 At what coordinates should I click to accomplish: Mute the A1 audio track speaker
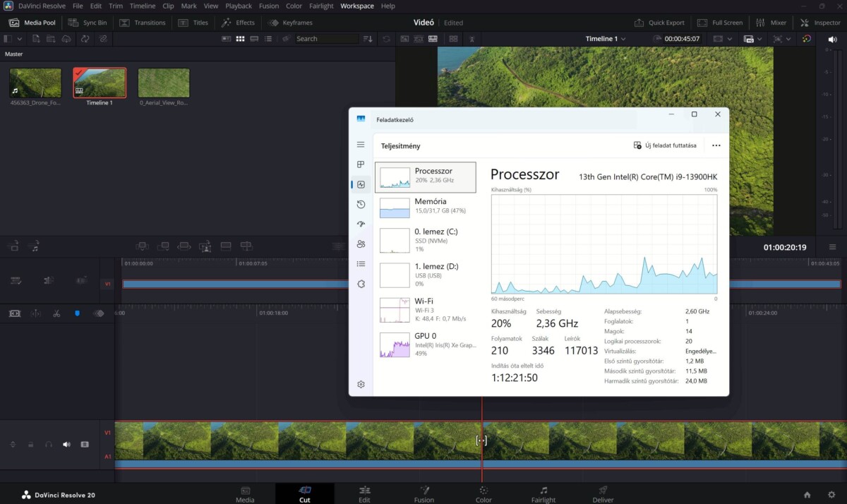pyautogui.click(x=66, y=444)
